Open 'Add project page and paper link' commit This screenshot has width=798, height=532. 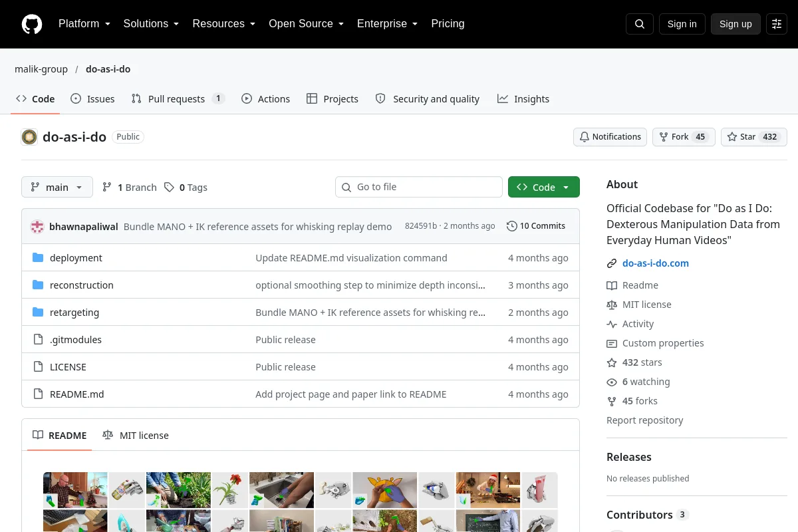[x=350, y=394]
